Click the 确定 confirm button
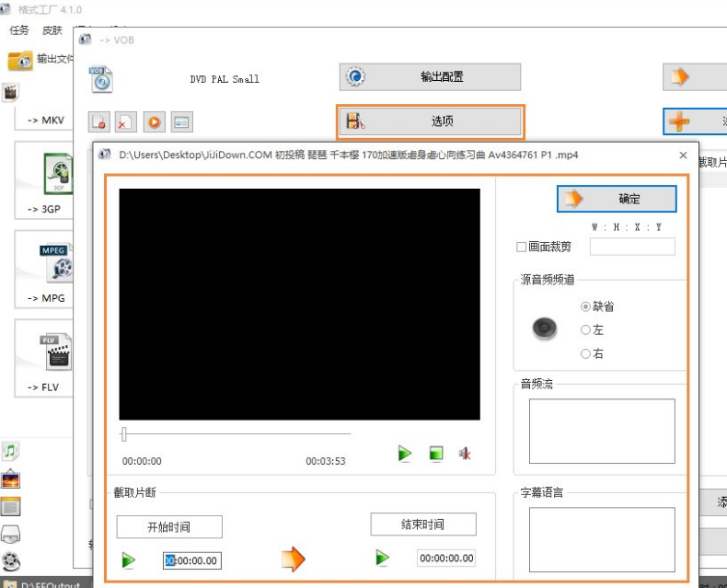 (x=617, y=199)
